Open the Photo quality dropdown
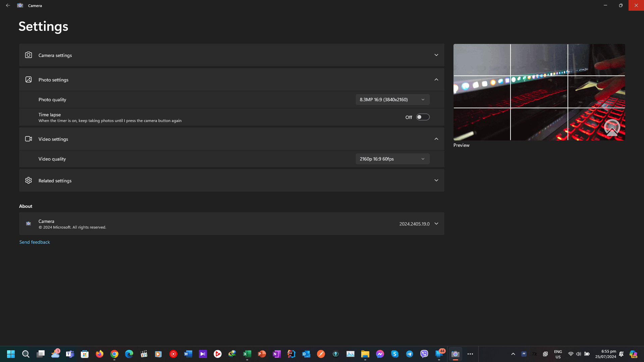This screenshot has width=644, height=362. [392, 100]
